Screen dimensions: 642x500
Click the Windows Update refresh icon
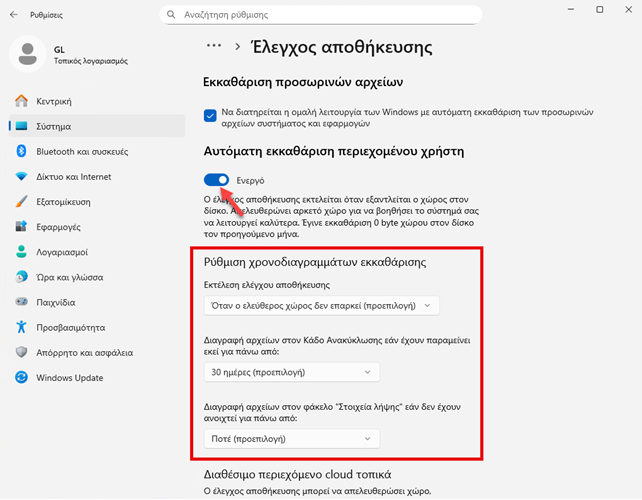(21, 377)
